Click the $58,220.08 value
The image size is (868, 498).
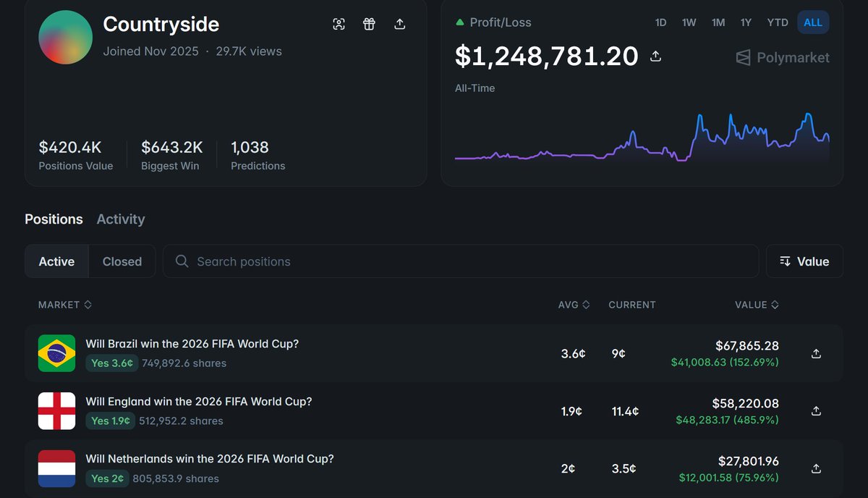(746, 403)
